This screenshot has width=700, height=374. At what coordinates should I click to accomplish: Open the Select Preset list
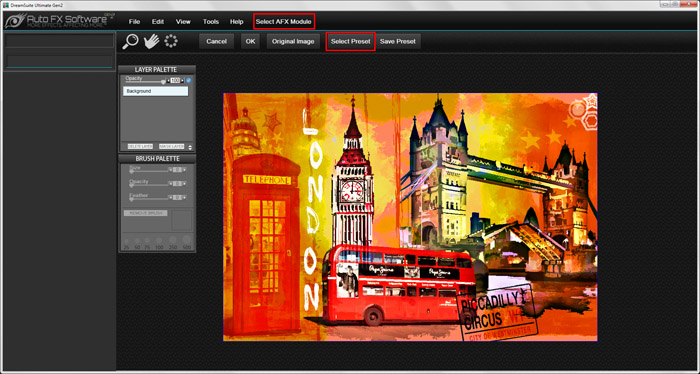pos(350,42)
